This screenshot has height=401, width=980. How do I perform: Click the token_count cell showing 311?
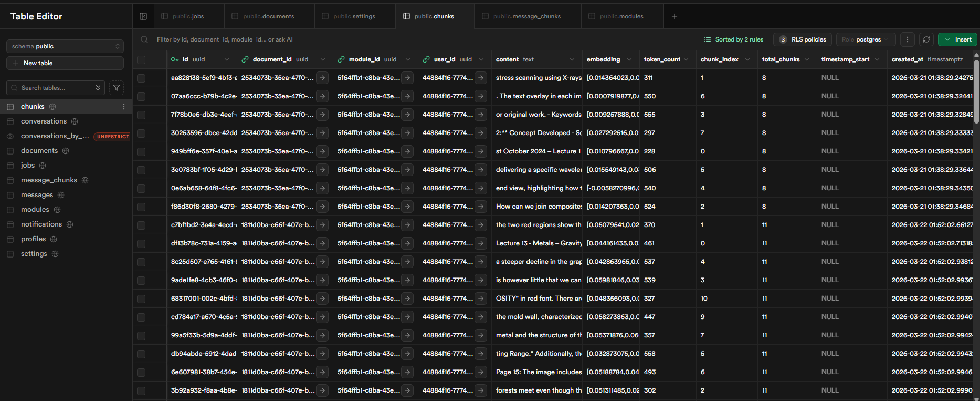point(668,78)
